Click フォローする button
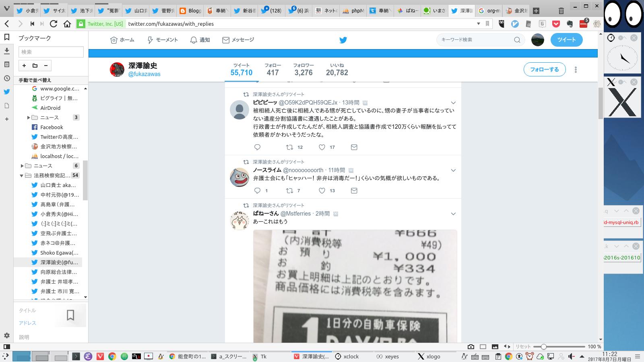Viewport: 644px width, 362px height. point(545,70)
